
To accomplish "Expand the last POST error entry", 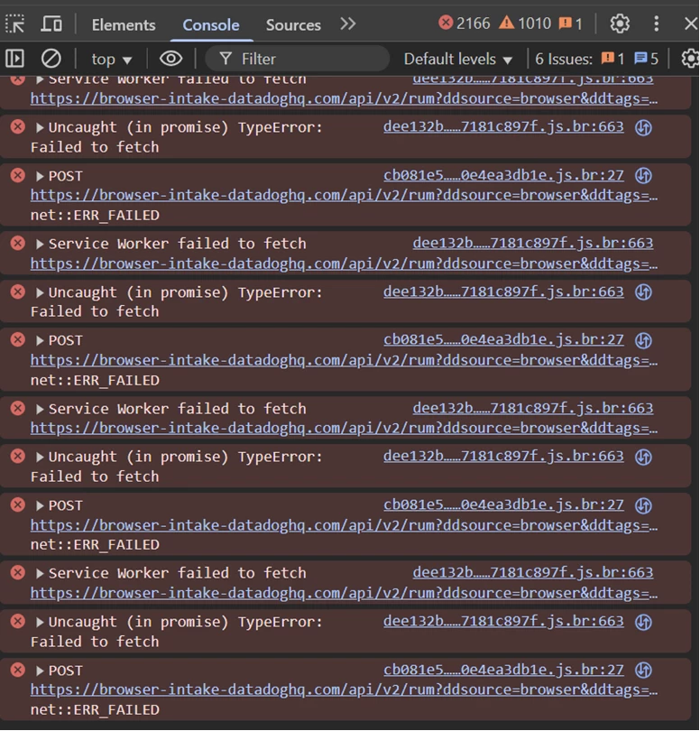I will 40,671.
